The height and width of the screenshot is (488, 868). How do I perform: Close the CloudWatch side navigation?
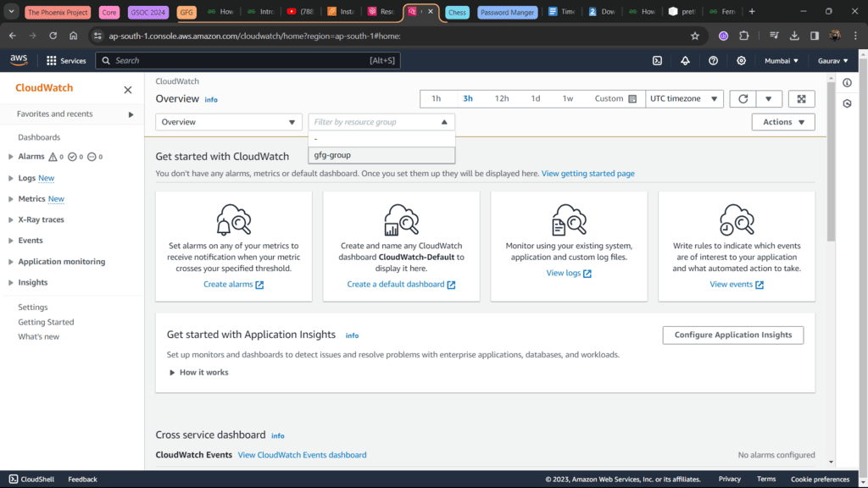pos(128,90)
